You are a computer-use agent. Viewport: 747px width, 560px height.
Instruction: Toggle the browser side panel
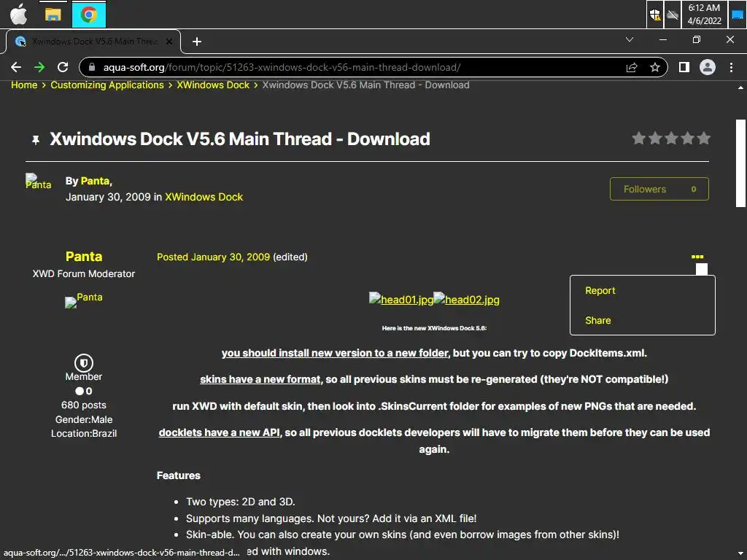click(684, 67)
